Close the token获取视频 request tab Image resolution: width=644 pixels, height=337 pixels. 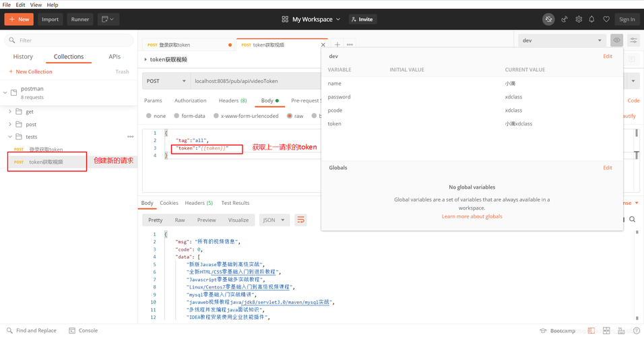tap(323, 44)
